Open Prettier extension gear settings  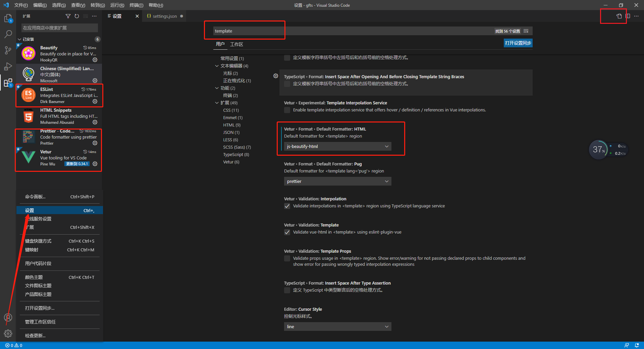click(95, 143)
